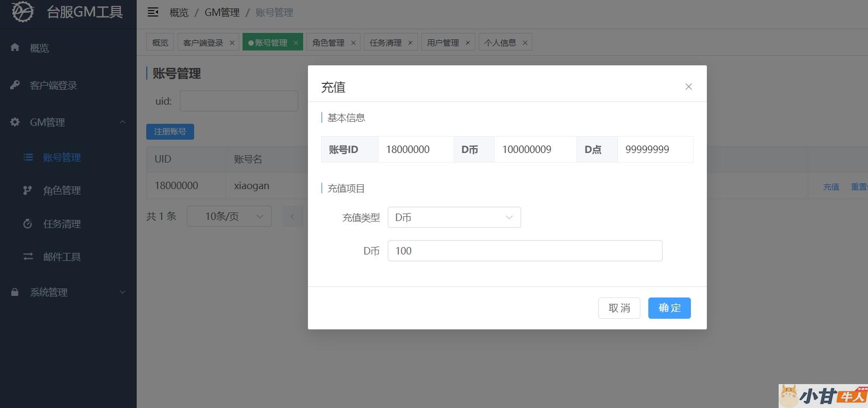
Task: Click the list icon beside 账号管理
Action: (28, 157)
